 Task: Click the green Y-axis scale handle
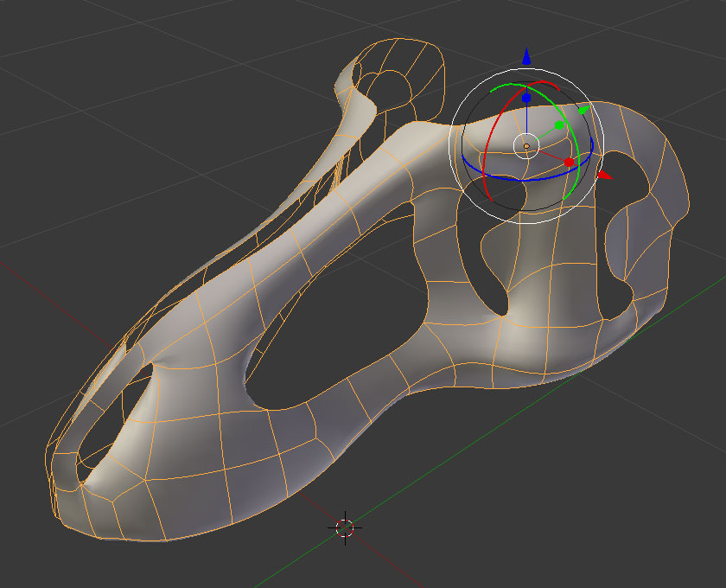coord(559,125)
